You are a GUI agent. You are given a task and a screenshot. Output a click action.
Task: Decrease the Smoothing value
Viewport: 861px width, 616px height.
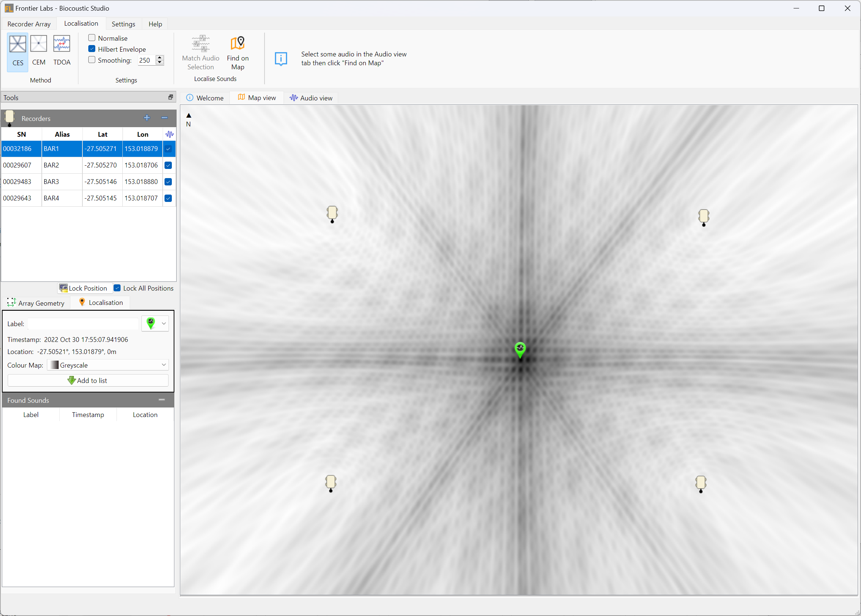coord(160,63)
